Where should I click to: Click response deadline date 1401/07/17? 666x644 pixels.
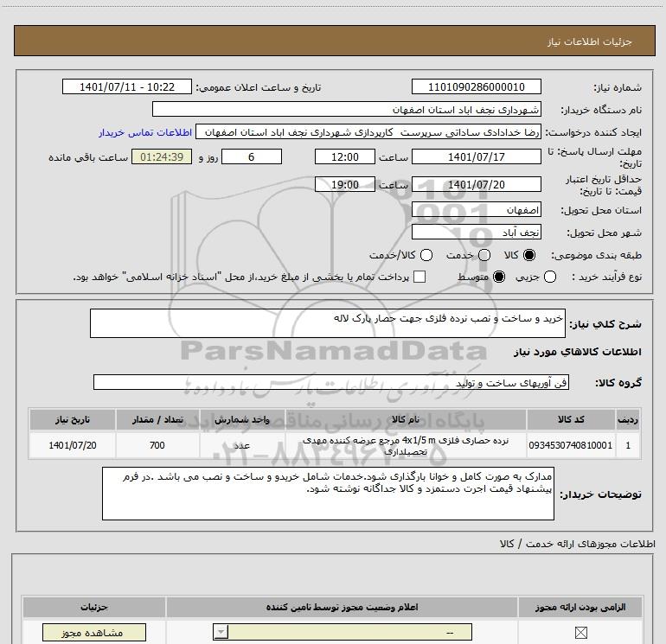476,156
